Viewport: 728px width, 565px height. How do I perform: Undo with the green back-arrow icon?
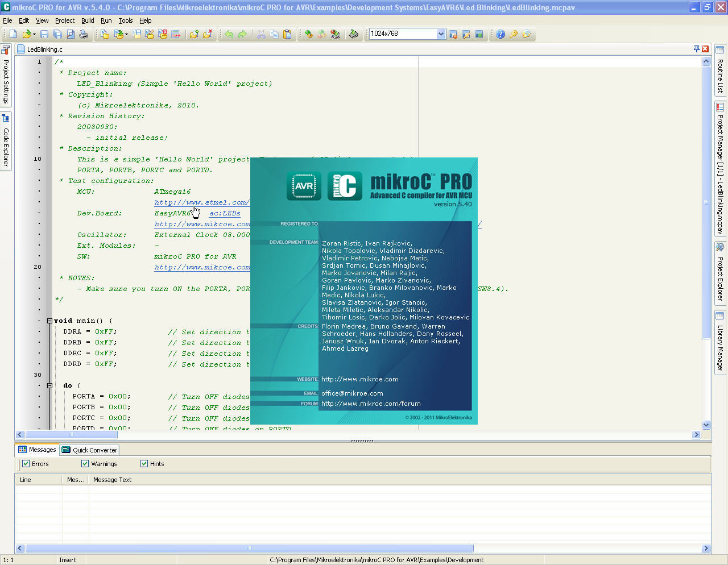coord(229,34)
